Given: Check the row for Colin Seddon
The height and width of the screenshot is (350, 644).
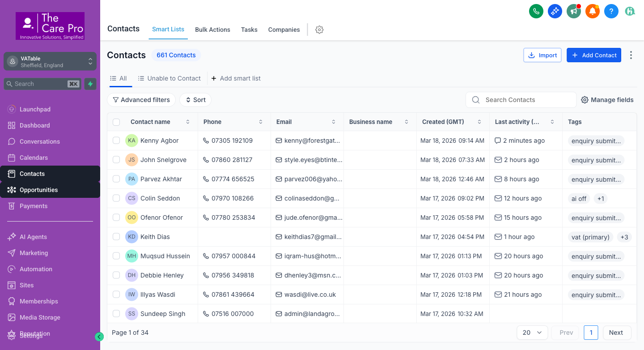Looking at the screenshot, I should [x=116, y=198].
